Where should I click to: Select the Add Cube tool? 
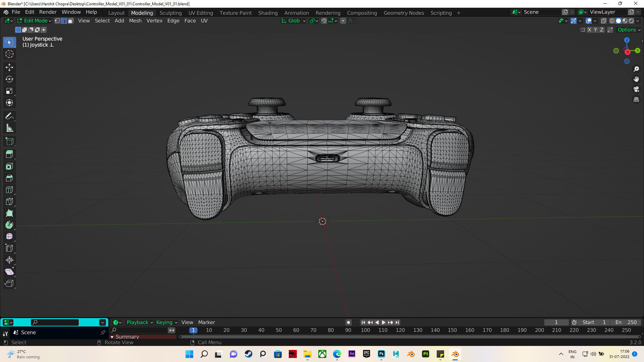point(9,141)
